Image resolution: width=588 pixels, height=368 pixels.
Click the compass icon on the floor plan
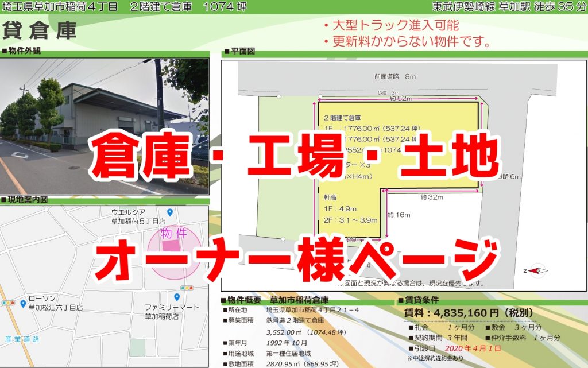[x=538, y=270]
